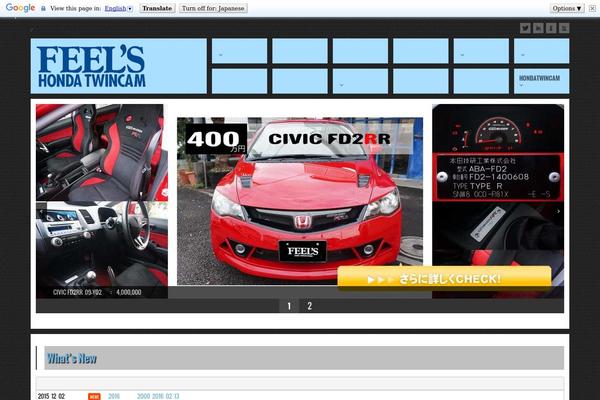Go to slide page 2
Viewport: 600px width, 400px height.
[x=310, y=305]
